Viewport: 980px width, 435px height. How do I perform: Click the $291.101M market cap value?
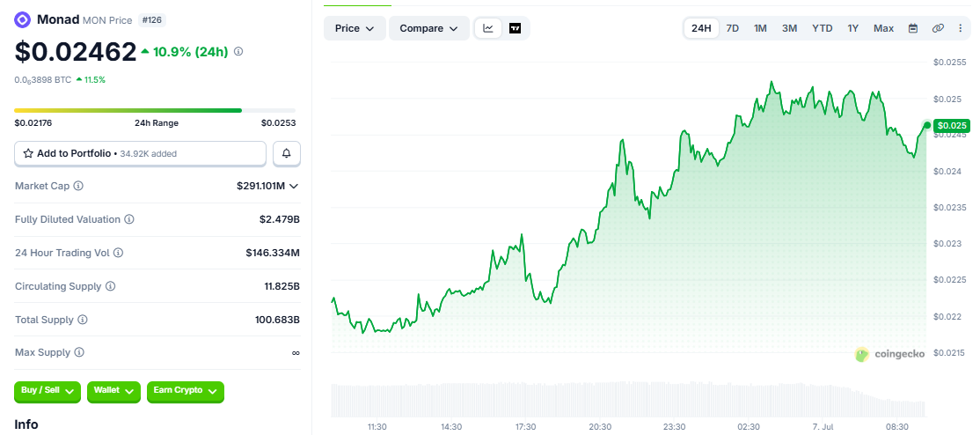tap(260, 186)
